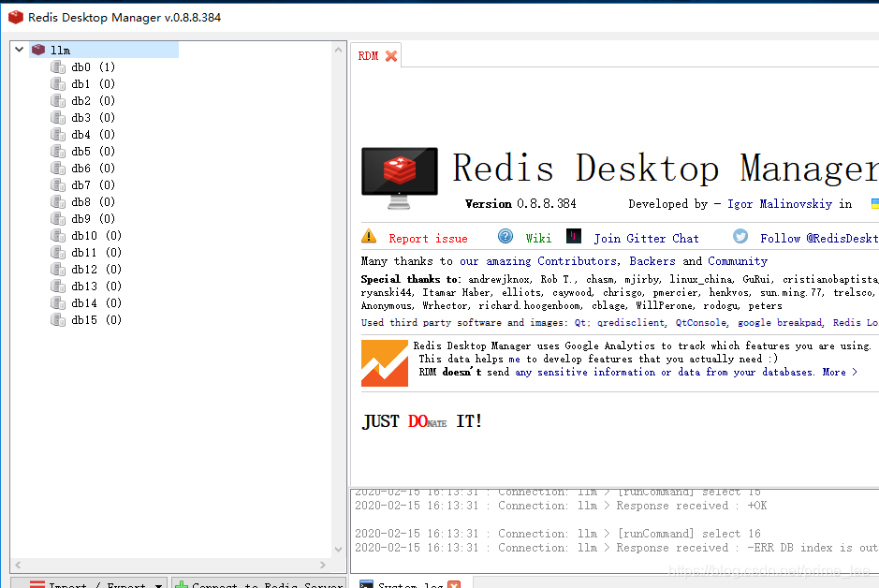Select the 11m connection server icon
879x588 pixels.
tap(37, 50)
